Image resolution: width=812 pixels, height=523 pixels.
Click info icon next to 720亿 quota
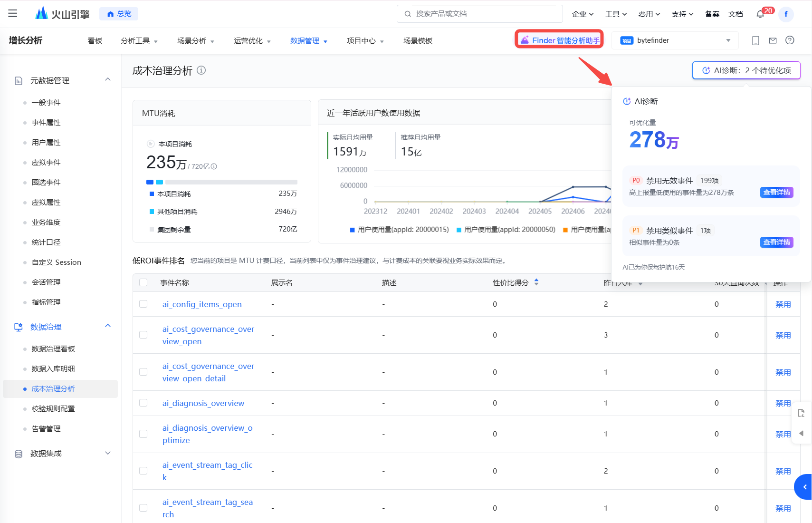pos(214,166)
